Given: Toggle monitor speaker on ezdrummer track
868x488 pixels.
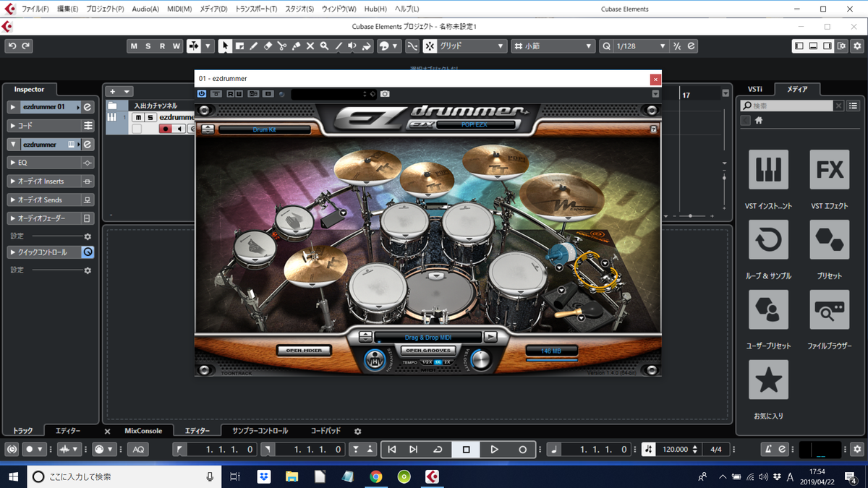Looking at the screenshot, I should pos(179,129).
